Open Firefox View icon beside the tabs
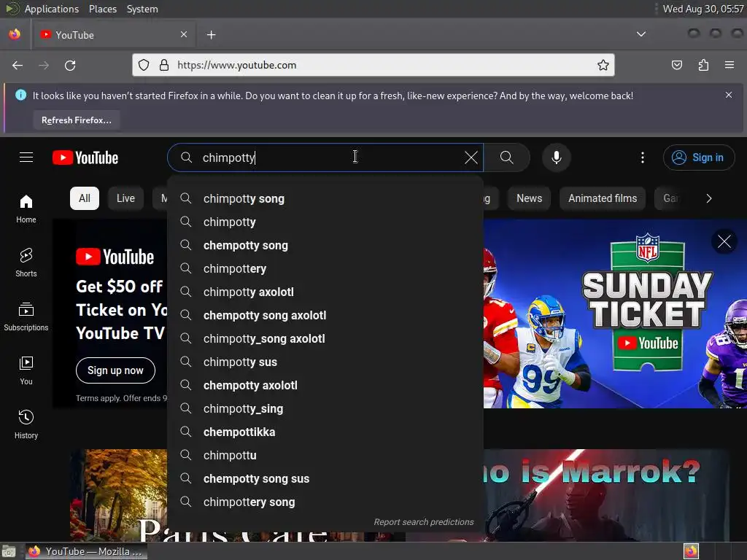This screenshot has width=747, height=560. [x=15, y=34]
